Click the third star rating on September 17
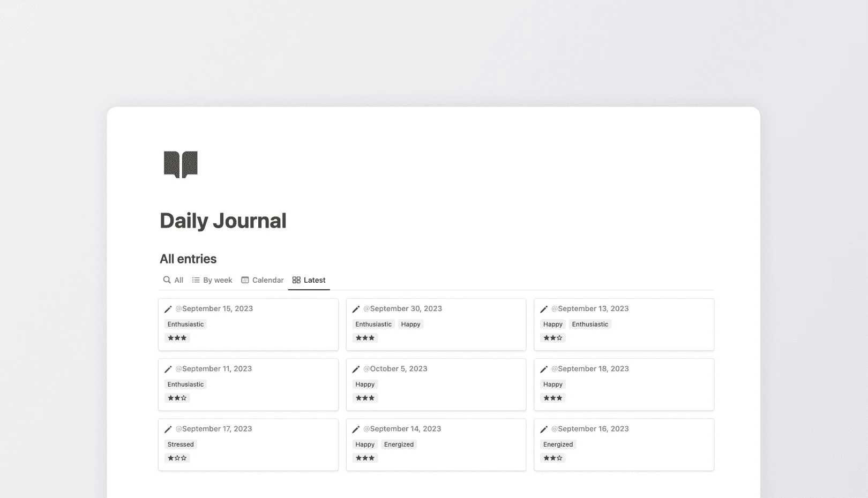 [x=183, y=458]
